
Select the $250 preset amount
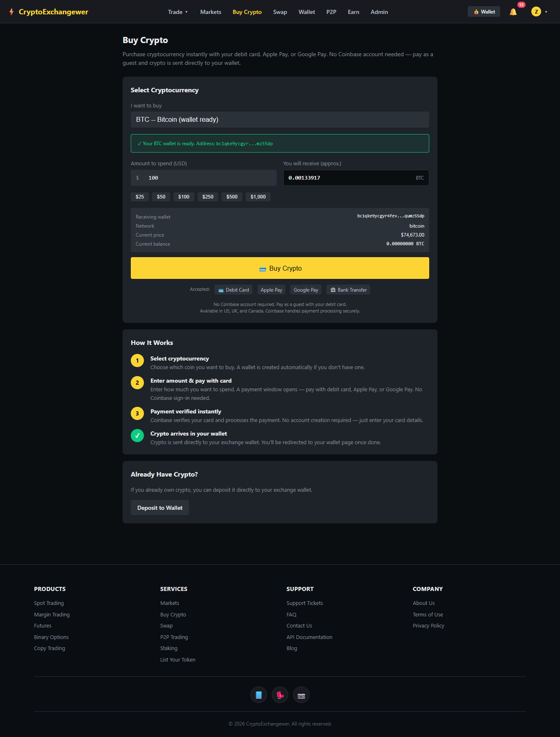tap(208, 197)
